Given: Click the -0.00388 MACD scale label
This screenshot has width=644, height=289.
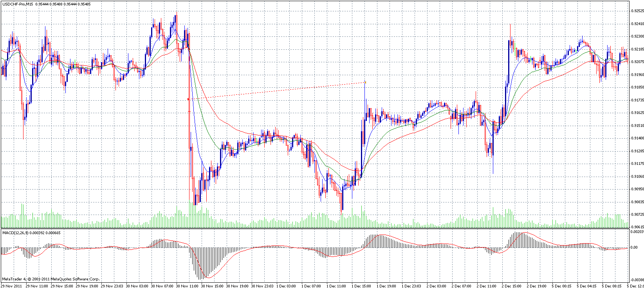Looking at the screenshot, I should click(638, 280).
